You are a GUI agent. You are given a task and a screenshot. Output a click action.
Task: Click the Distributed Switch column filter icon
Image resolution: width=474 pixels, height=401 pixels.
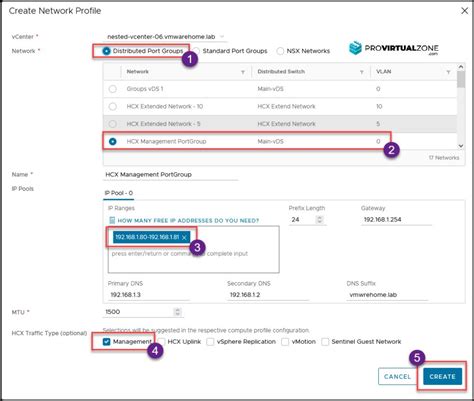(362, 72)
